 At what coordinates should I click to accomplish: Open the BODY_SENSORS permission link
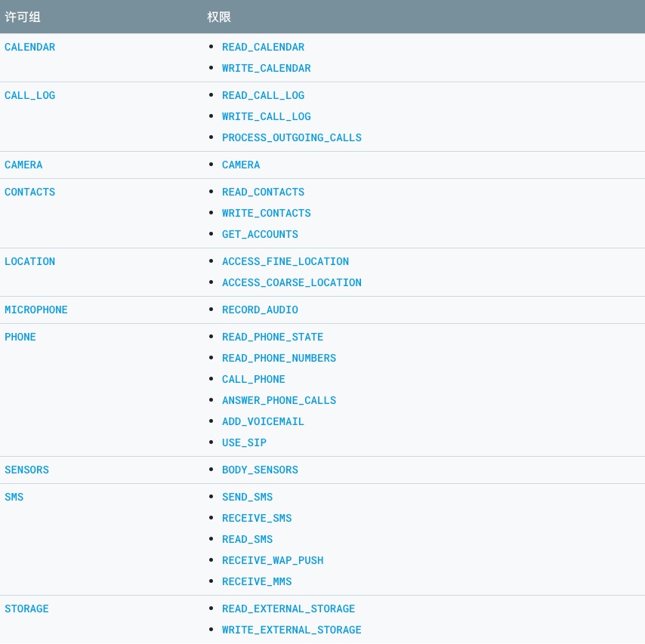point(260,470)
